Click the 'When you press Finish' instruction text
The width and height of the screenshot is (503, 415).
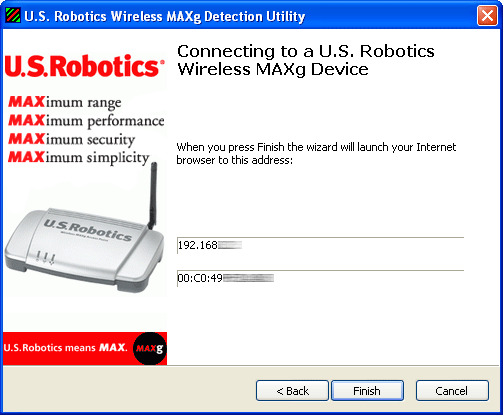click(316, 154)
